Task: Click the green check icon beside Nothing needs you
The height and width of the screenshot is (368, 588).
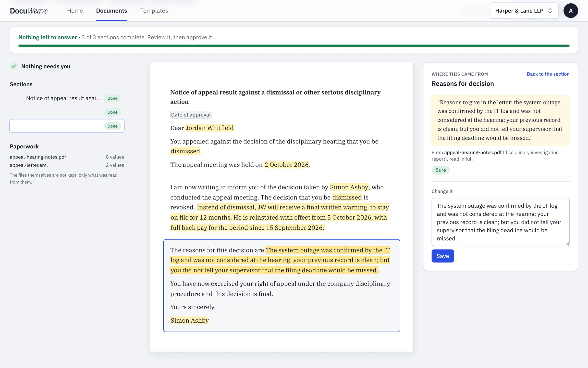Action: [14, 66]
